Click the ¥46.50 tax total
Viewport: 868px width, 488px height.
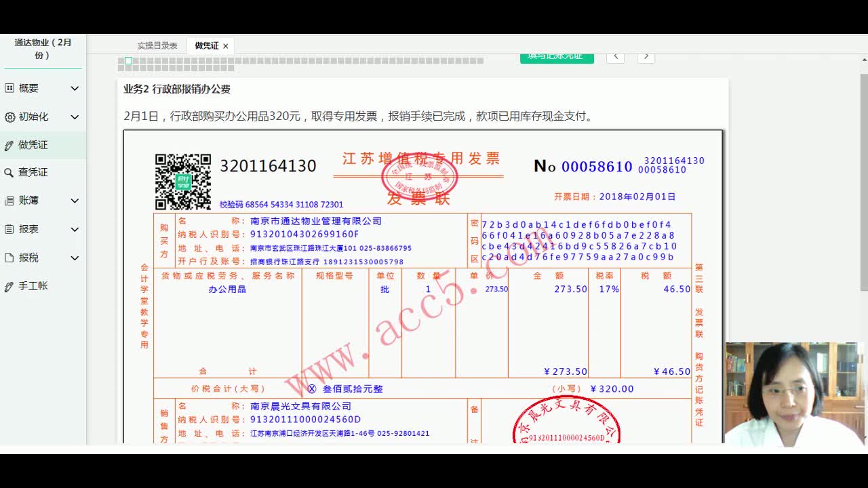click(x=671, y=371)
